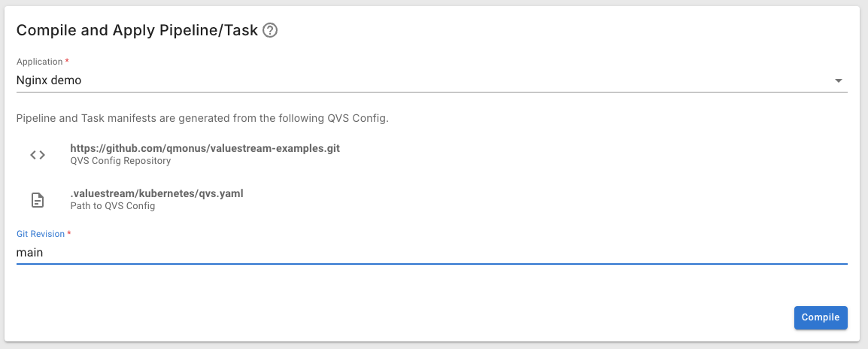This screenshot has height=349, width=868.
Task: Click the red asterisk beside Application
Action: [67, 61]
